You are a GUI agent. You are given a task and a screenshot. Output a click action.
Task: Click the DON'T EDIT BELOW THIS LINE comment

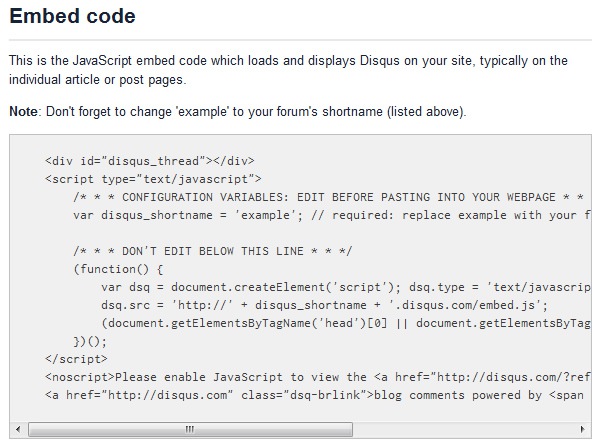tap(213, 251)
